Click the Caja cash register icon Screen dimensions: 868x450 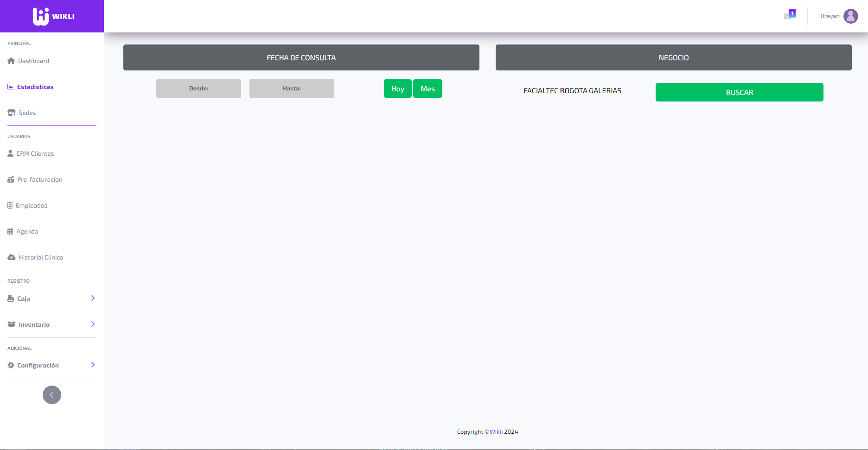(11, 298)
